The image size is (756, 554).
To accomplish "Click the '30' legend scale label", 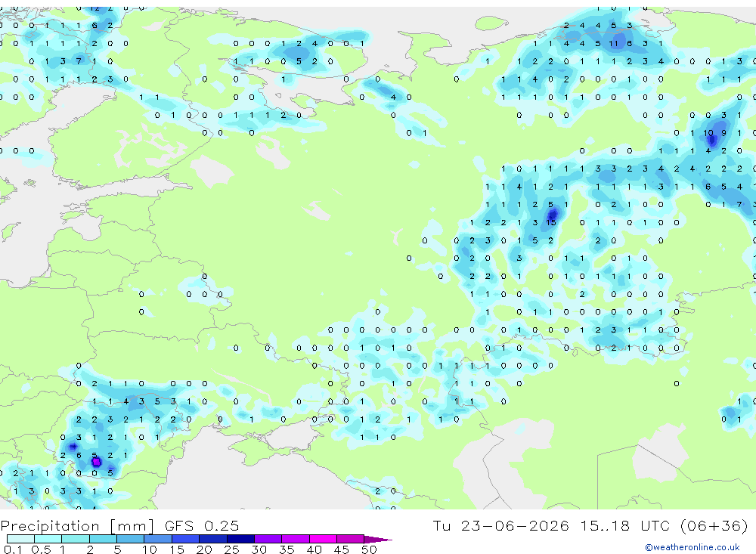I will tap(259, 549).
